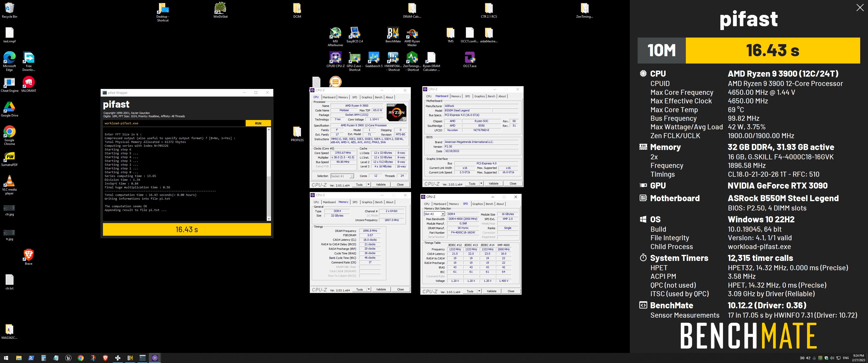This screenshot has width=868, height=363.
Task: Click the DRAM Frequency value 1896.8 MHz
Action: point(370,231)
